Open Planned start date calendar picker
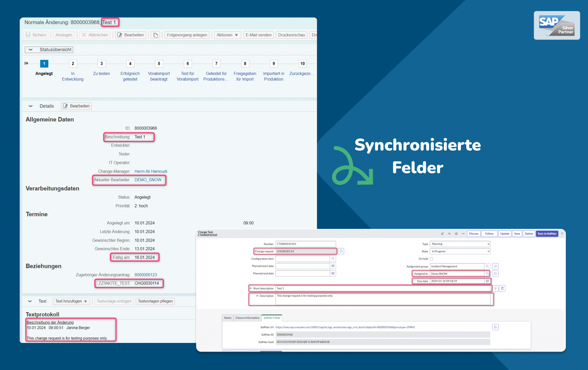 [x=333, y=266]
